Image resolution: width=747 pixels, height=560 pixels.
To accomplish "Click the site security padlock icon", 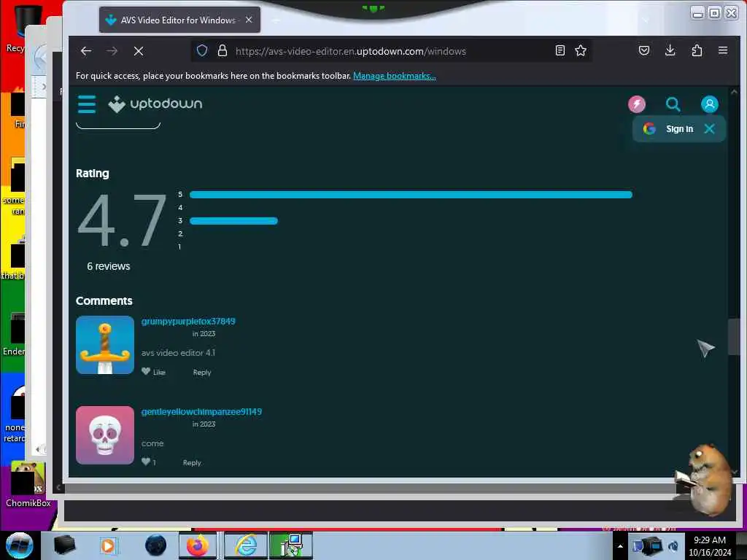I will (x=222, y=50).
